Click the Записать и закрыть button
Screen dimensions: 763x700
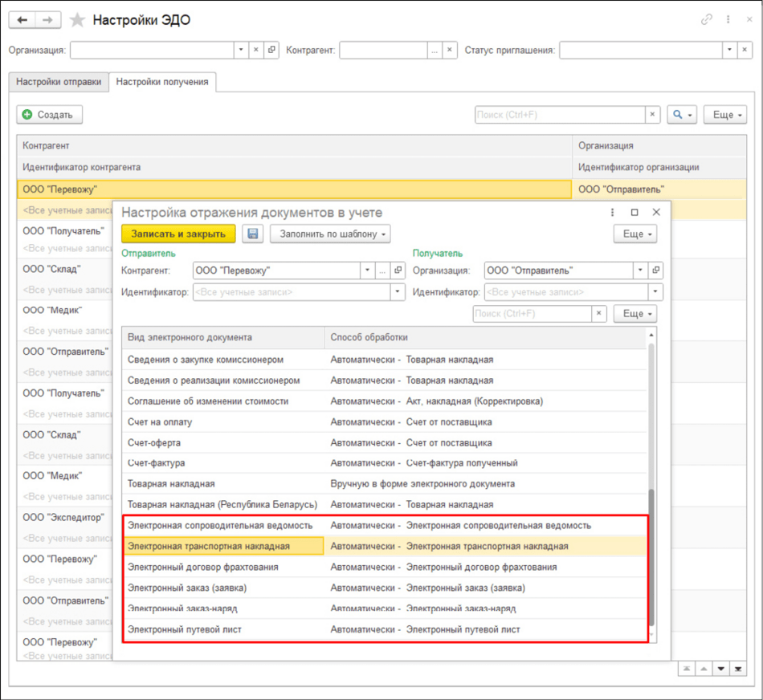click(178, 234)
